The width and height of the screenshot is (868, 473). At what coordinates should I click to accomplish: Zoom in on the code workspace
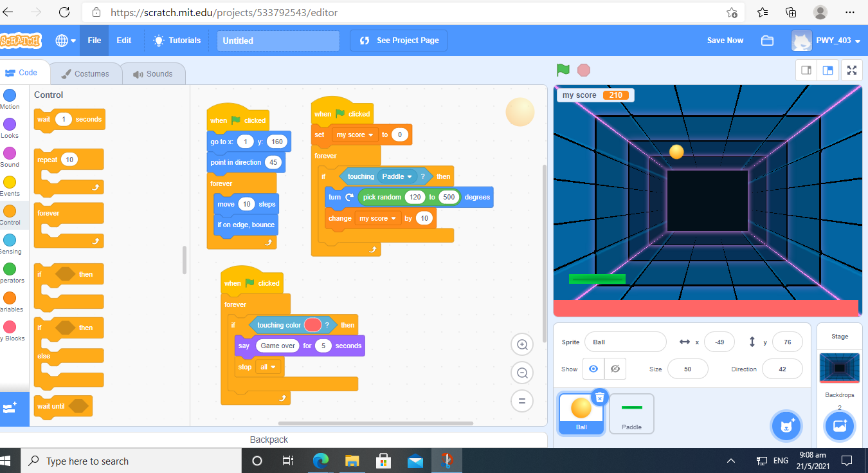[x=522, y=345]
